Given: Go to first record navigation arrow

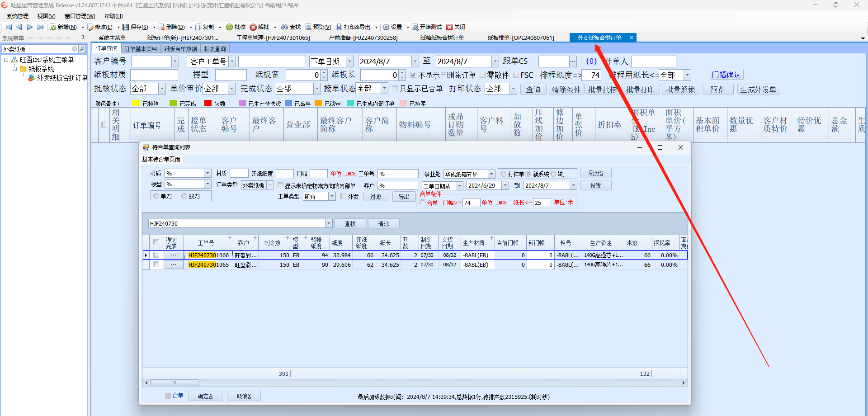Looking at the screenshot, I should [9, 27].
